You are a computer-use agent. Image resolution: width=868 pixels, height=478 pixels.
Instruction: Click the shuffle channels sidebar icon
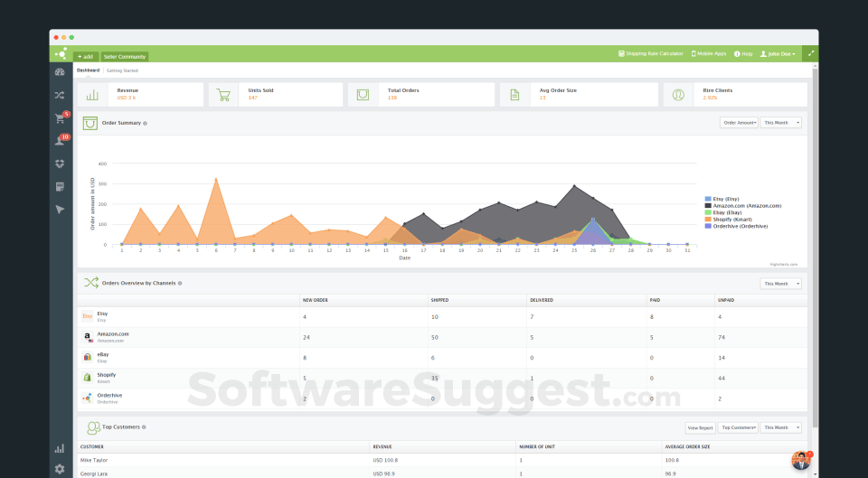coord(60,95)
